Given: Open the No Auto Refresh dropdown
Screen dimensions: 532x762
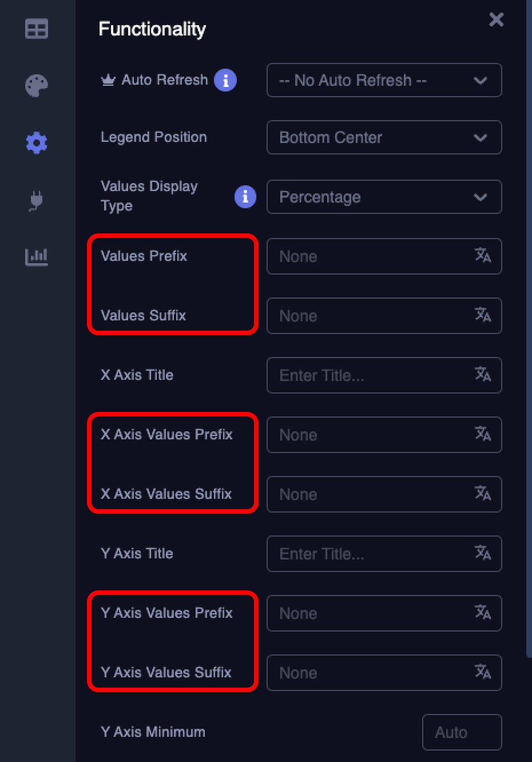Looking at the screenshot, I should [384, 80].
